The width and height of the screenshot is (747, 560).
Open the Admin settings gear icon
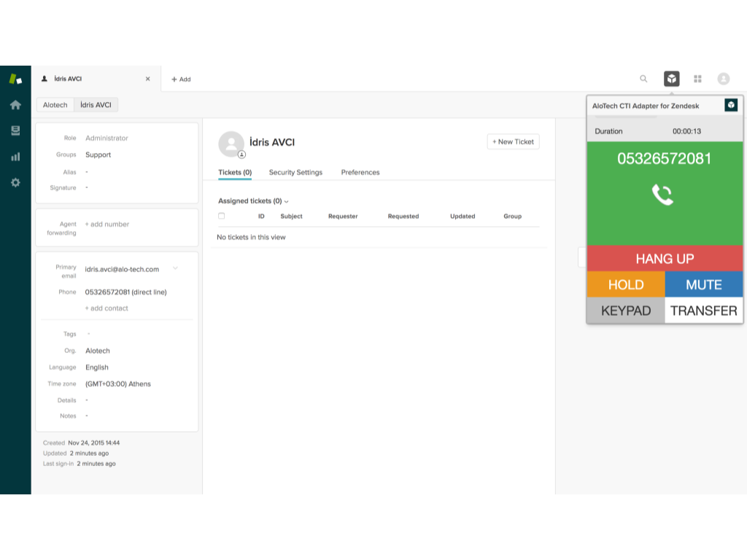(15, 182)
